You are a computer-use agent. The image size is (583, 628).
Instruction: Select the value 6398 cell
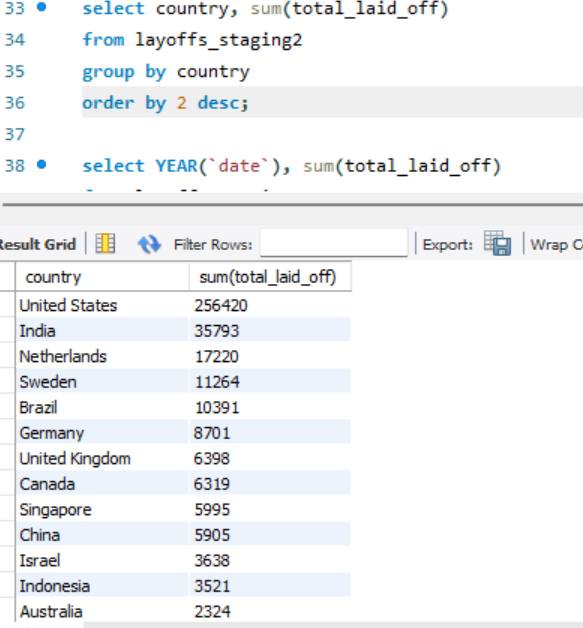point(270,459)
